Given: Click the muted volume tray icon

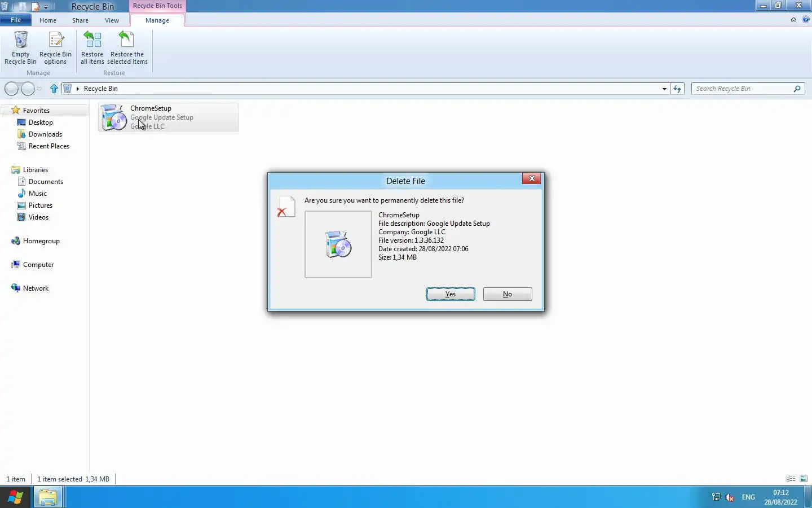Looking at the screenshot, I should [730, 497].
